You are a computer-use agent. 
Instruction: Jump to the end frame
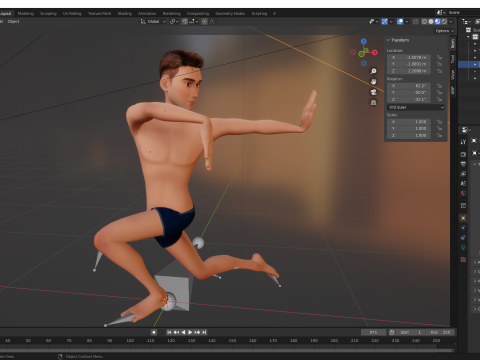[x=204, y=332]
